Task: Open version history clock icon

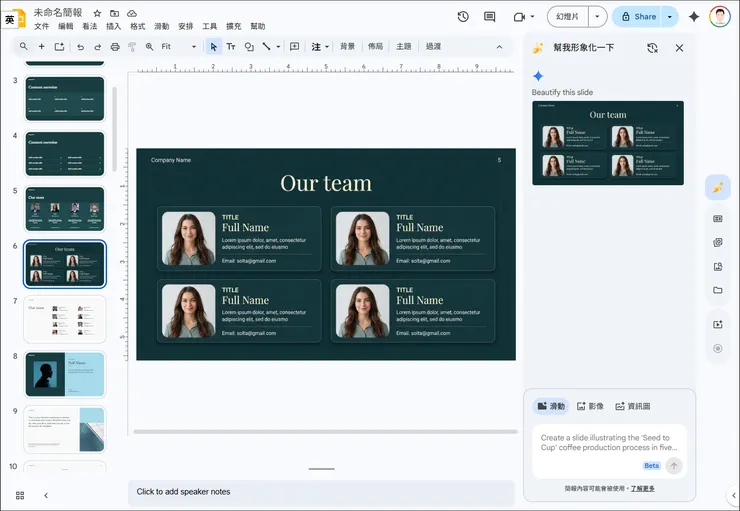Action: click(x=463, y=17)
